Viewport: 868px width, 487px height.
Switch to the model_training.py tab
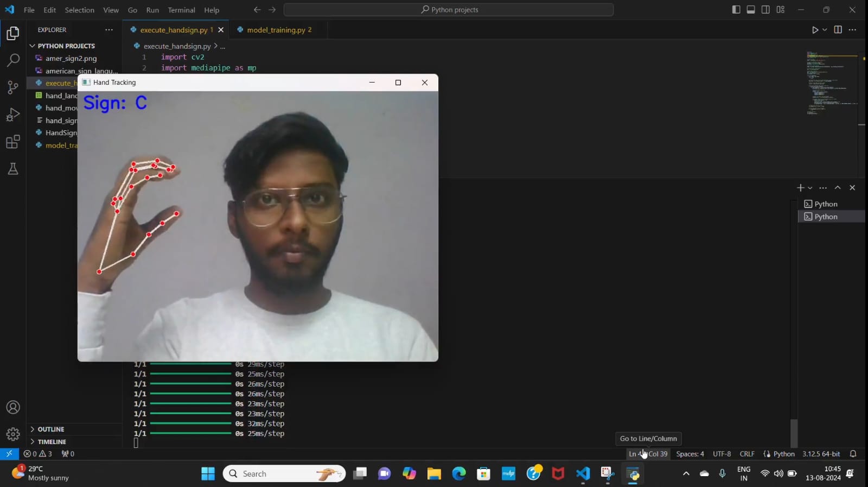coord(276,30)
